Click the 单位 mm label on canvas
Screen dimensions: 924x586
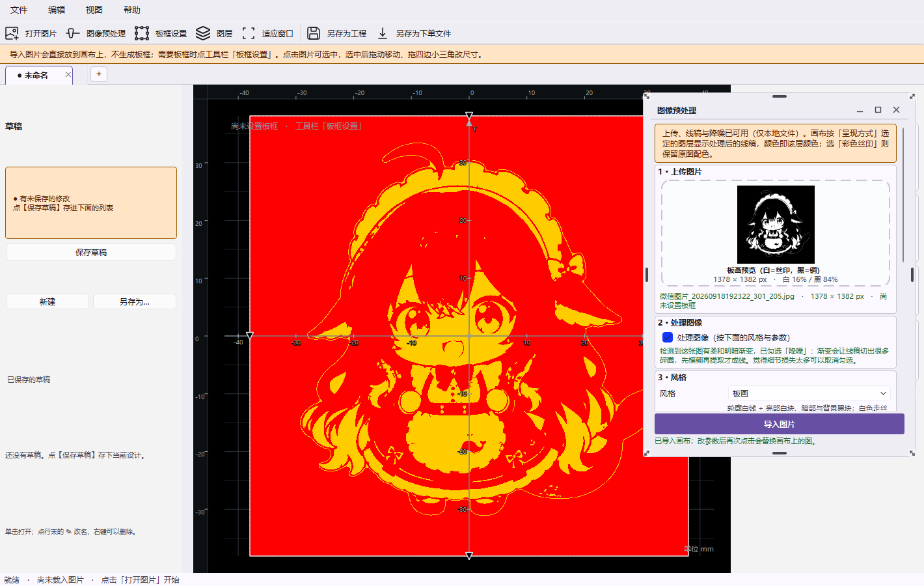point(699,549)
